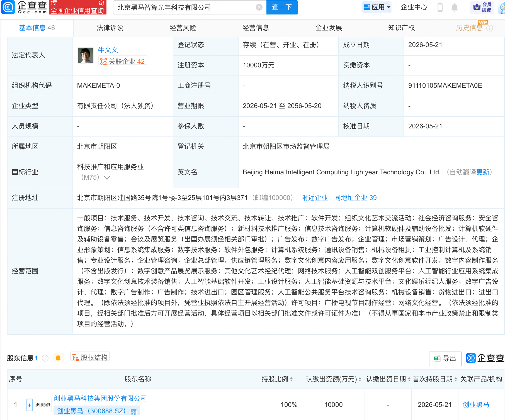
Task: Click 北京市朝阳区市场监督管理局 registration authority
Action: coord(286,146)
